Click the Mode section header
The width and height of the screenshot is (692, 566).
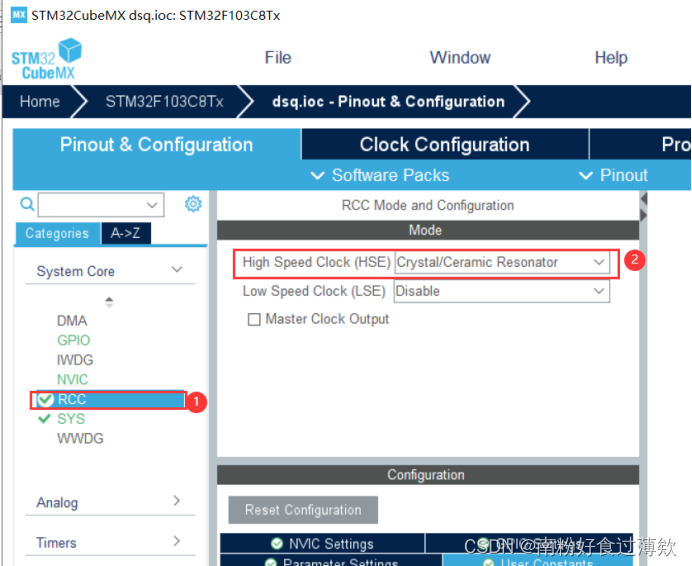click(428, 230)
